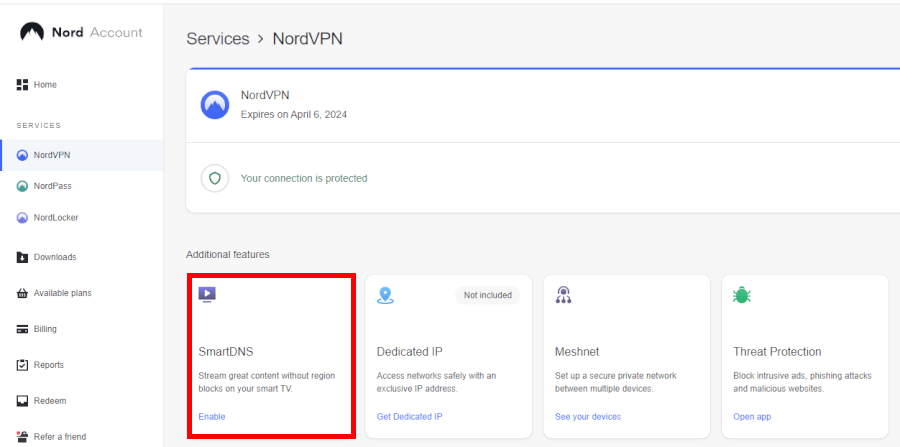Click the Threat Protection description text
The image size is (900, 447).
point(802,382)
